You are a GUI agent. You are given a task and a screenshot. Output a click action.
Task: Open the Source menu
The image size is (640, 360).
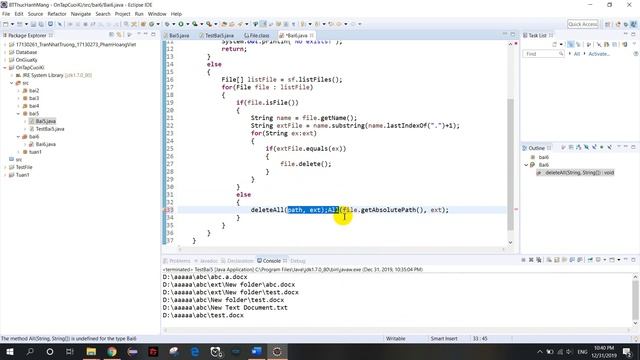(35, 14)
